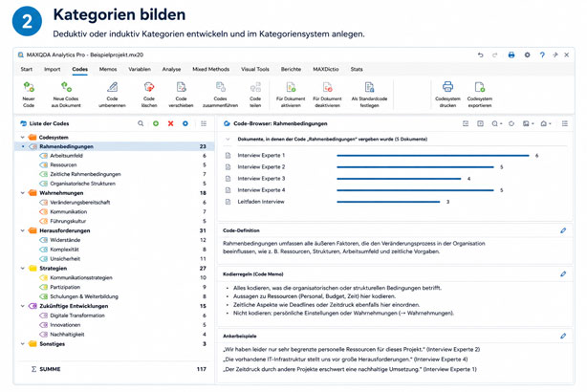This screenshot has height=392, width=587.
Task: Click the search icon in Liste der Codes
Action: (141, 123)
